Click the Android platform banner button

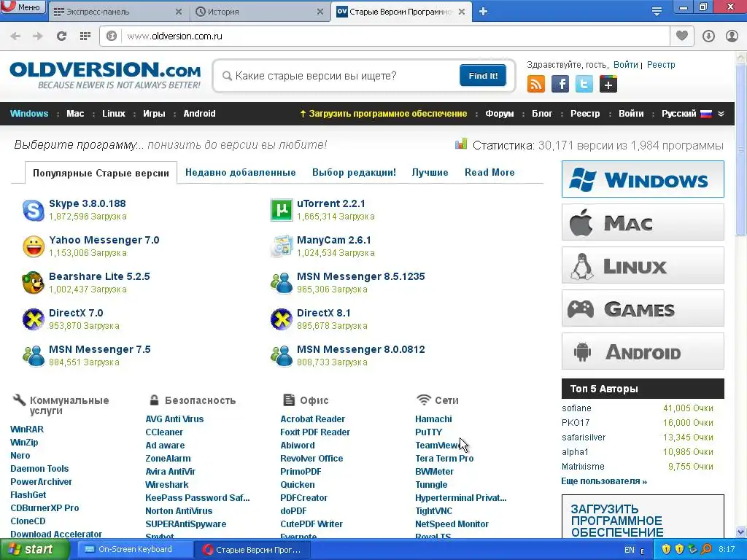pyautogui.click(x=643, y=351)
